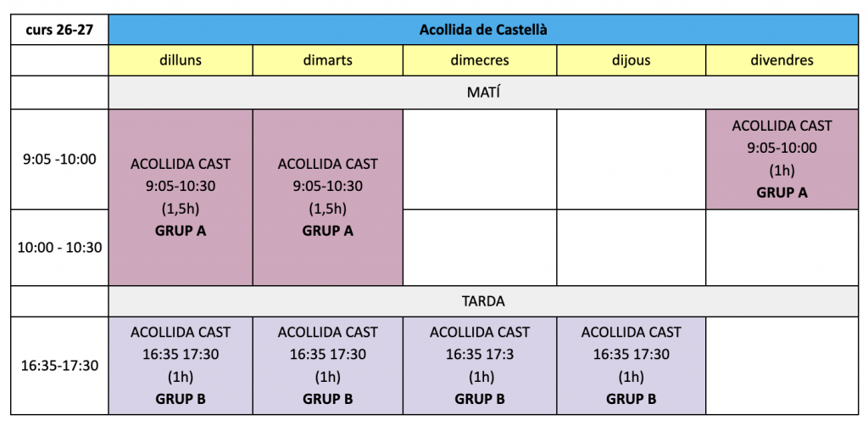Click Thursday afternoon GRUP B cell
868x426 pixels.
[631, 366]
